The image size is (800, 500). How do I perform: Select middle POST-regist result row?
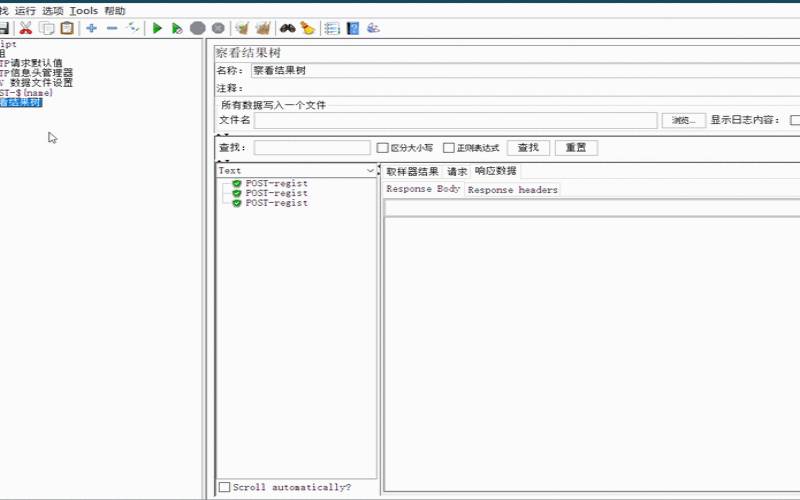tap(276, 193)
